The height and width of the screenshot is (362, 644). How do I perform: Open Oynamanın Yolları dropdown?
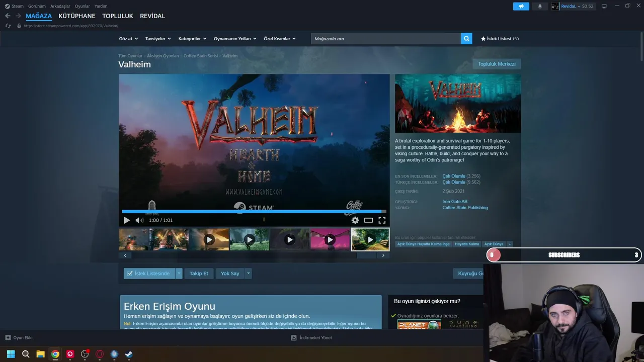pos(235,39)
